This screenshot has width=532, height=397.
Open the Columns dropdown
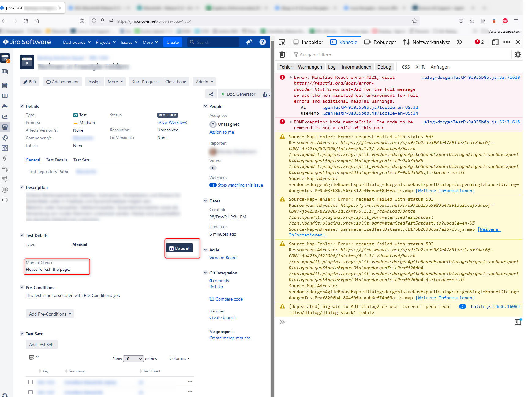[x=179, y=358]
